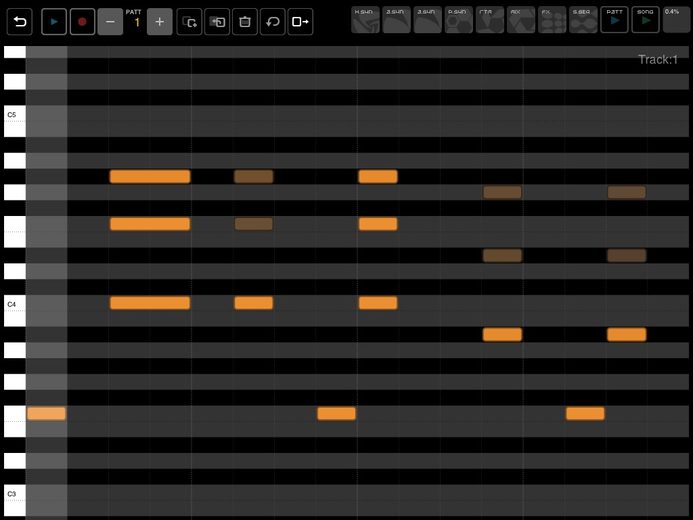Image resolution: width=693 pixels, height=520 pixels.
Task: Open the CTR tab
Action: (490, 20)
